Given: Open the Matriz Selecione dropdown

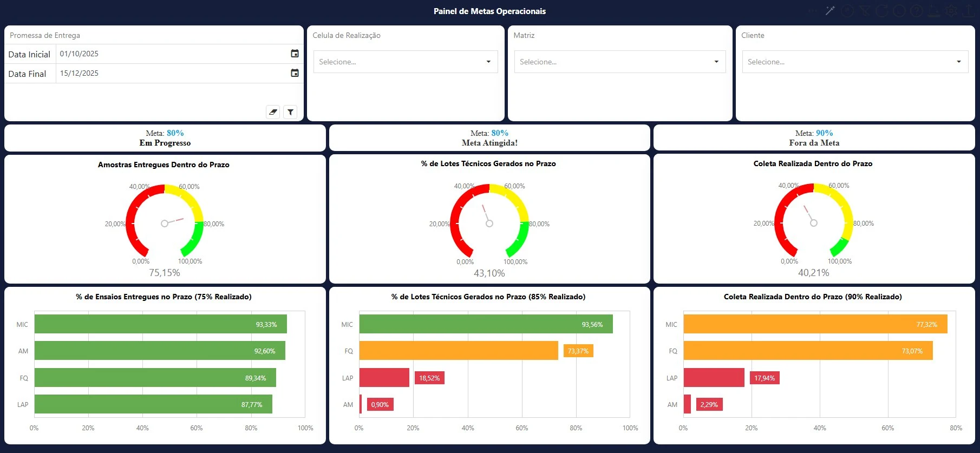Looking at the screenshot, I should (x=620, y=62).
